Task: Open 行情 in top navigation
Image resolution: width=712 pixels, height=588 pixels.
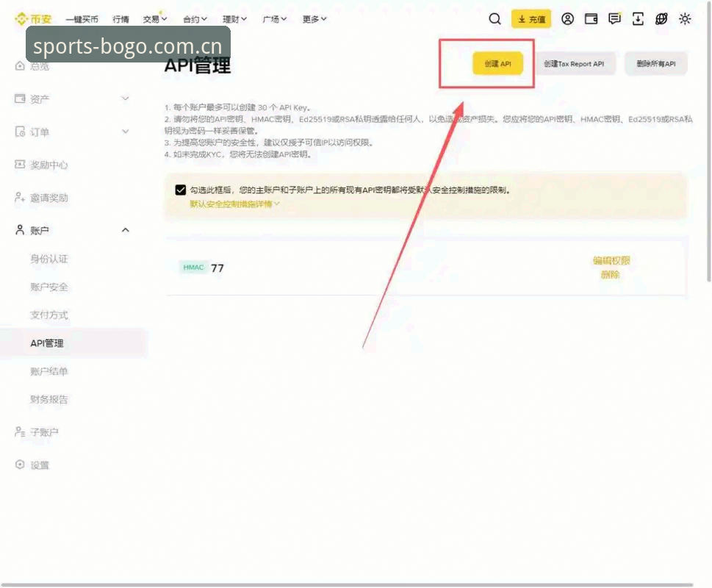Action: pos(121,19)
